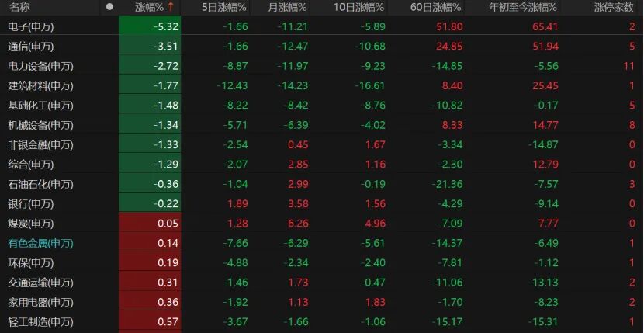Click the gray dot icon beside 名称 header
Viewport: 644px width, 333px height.
pos(109,7)
